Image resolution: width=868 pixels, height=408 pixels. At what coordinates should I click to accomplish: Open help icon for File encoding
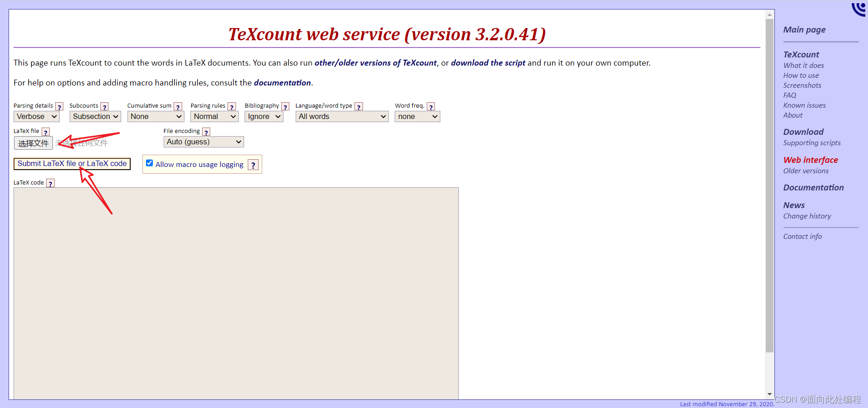tap(206, 132)
